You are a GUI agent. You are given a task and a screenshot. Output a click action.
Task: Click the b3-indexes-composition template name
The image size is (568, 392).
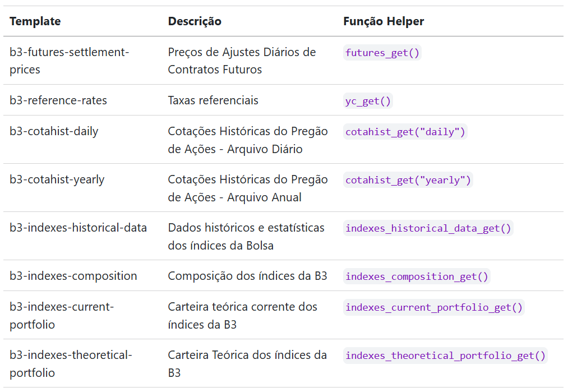73,276
